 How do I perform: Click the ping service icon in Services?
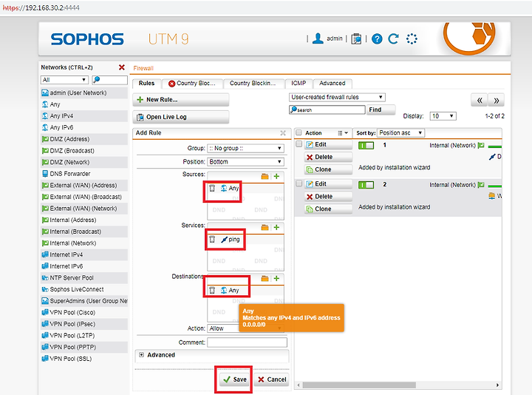click(x=224, y=240)
